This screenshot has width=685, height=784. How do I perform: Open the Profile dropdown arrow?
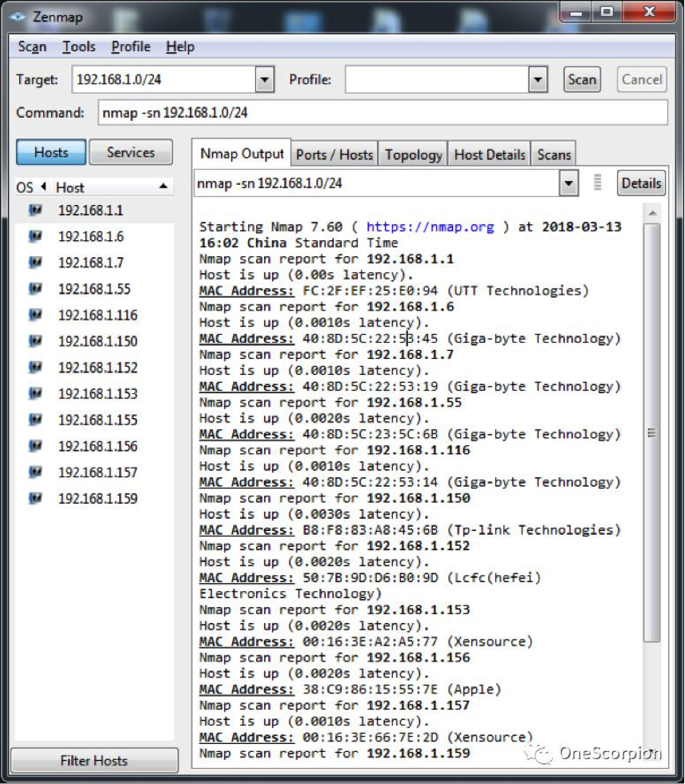pyautogui.click(x=538, y=79)
